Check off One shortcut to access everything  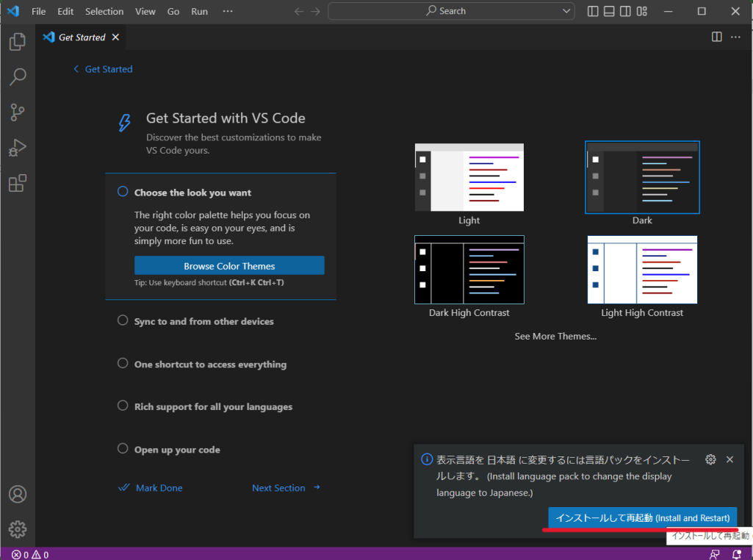click(x=123, y=363)
